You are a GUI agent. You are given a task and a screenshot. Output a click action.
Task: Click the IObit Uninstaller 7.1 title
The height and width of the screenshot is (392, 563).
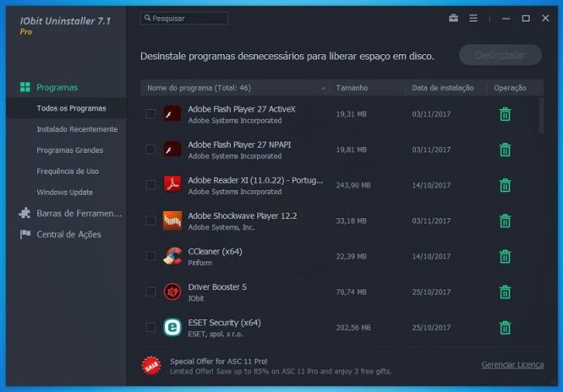(x=65, y=21)
